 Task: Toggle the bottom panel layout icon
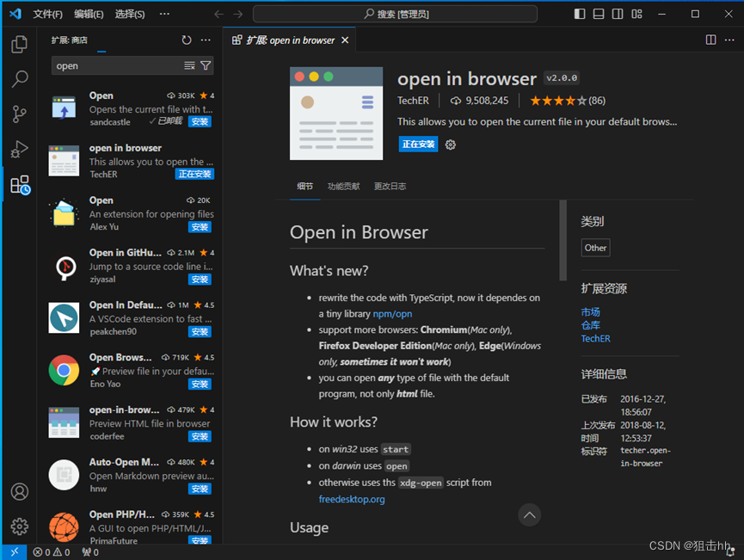pos(599,14)
